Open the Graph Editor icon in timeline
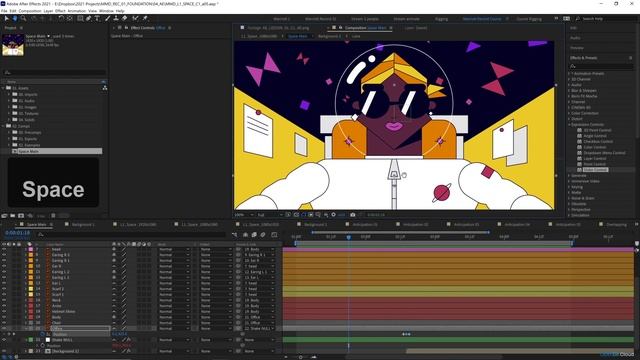The width and height of the screenshot is (640, 360). tap(274, 235)
